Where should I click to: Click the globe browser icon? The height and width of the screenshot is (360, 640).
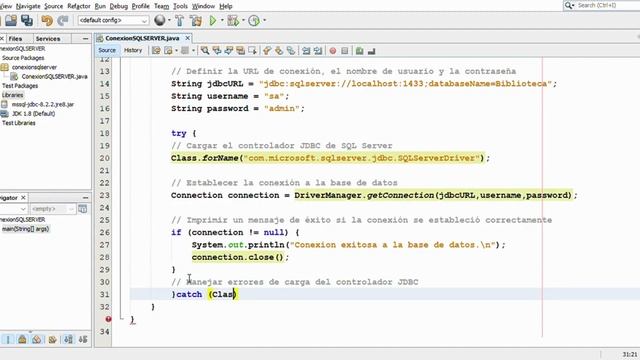[160, 20]
